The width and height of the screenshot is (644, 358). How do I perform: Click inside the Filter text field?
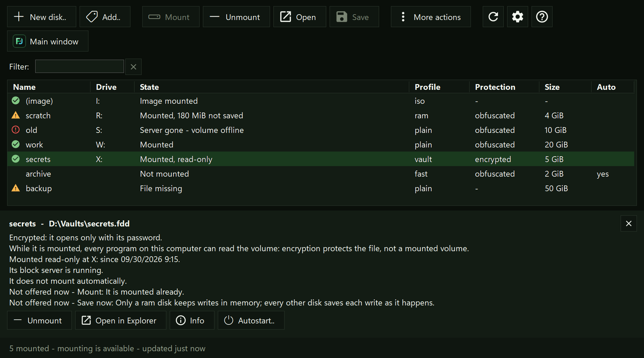click(x=80, y=66)
